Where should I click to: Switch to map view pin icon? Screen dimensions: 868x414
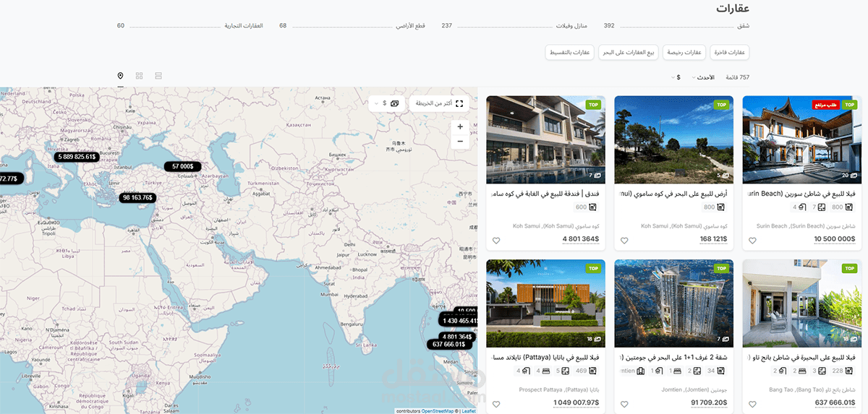pos(120,76)
